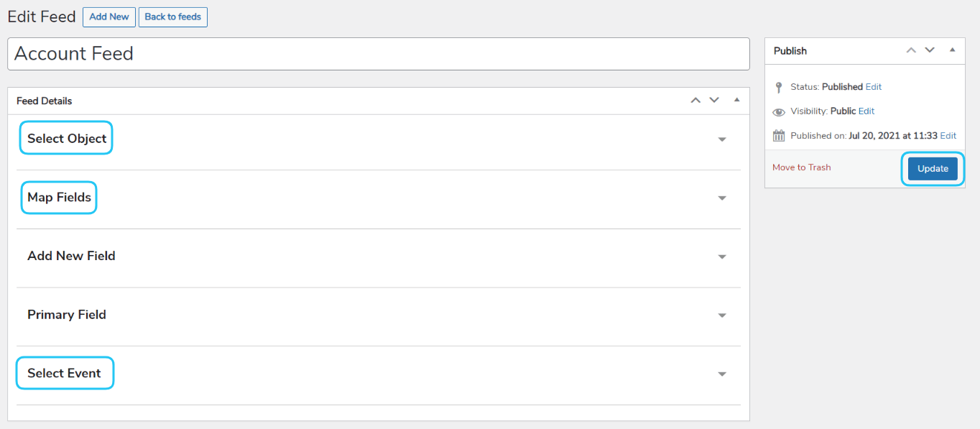Click the move-down arrow on Feed Details panel

coord(713,100)
